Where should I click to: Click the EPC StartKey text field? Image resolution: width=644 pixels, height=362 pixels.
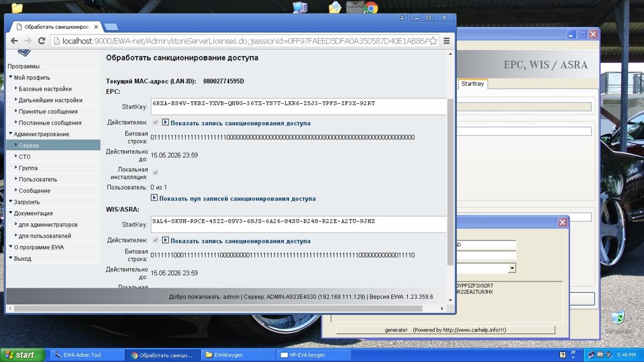[x=298, y=107]
